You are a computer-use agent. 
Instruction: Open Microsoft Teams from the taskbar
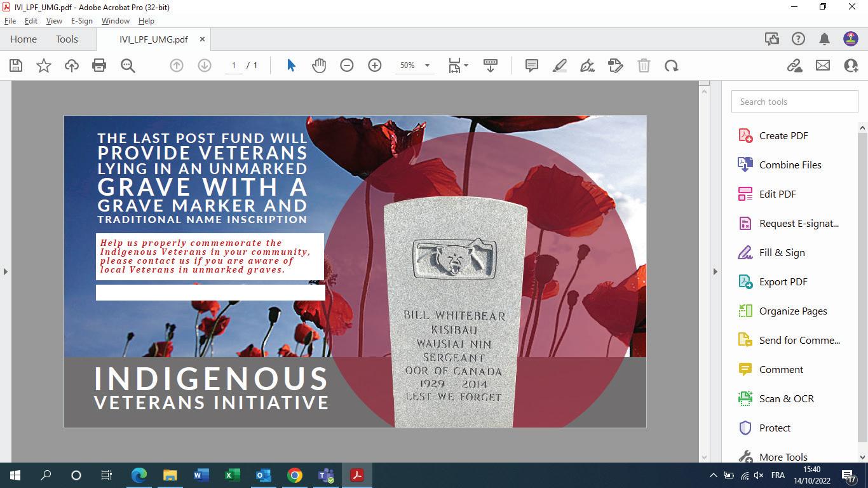pos(326,475)
